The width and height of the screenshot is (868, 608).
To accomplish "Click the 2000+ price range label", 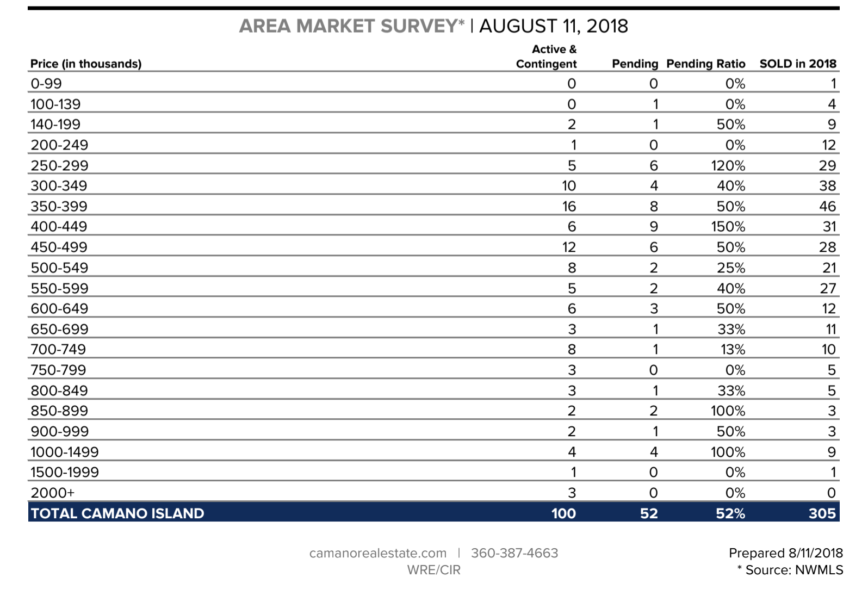I will point(53,493).
